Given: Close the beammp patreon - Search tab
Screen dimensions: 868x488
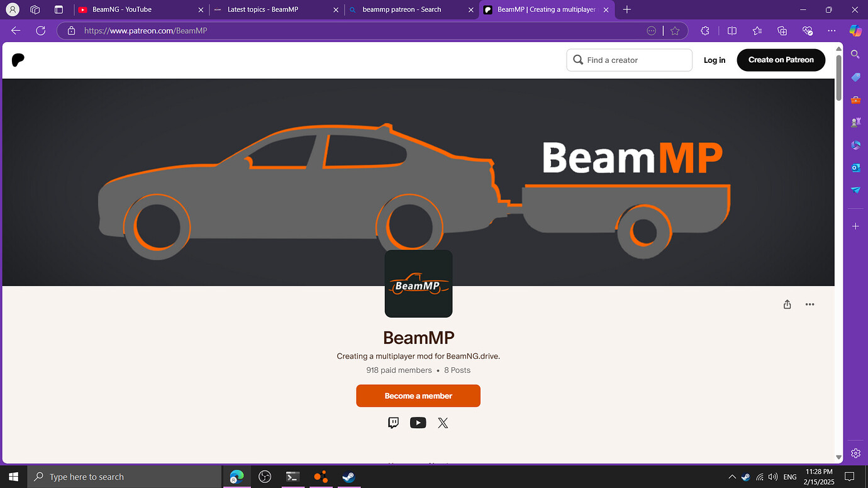Looking at the screenshot, I should point(470,9).
